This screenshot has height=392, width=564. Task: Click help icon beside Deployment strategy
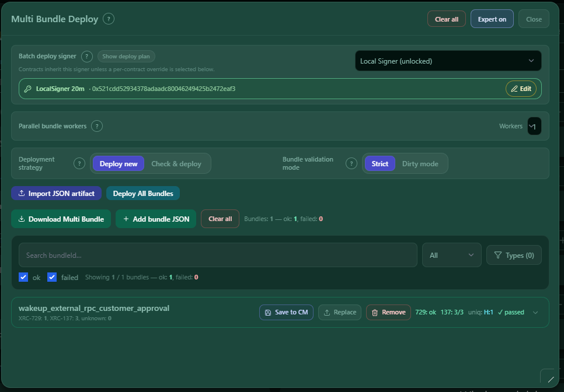[79, 163]
